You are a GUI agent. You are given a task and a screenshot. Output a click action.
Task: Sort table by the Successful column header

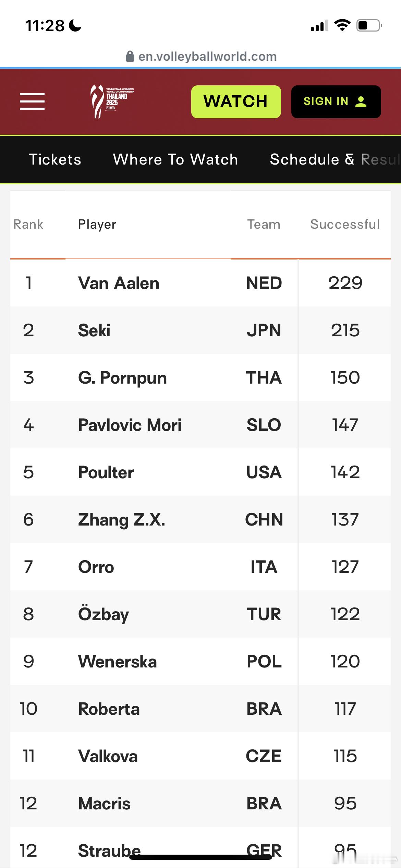pos(345,224)
